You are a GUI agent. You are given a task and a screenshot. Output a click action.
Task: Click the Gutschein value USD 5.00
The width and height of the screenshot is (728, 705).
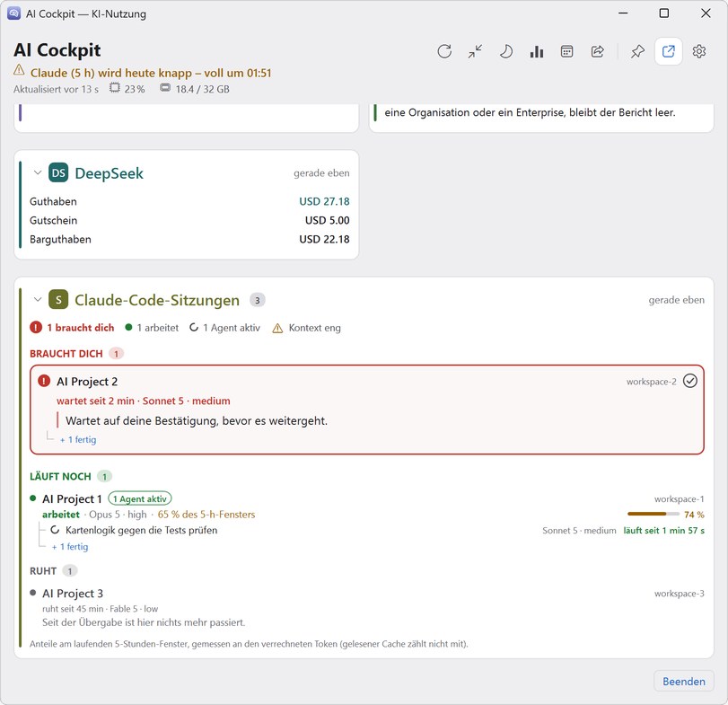328,220
